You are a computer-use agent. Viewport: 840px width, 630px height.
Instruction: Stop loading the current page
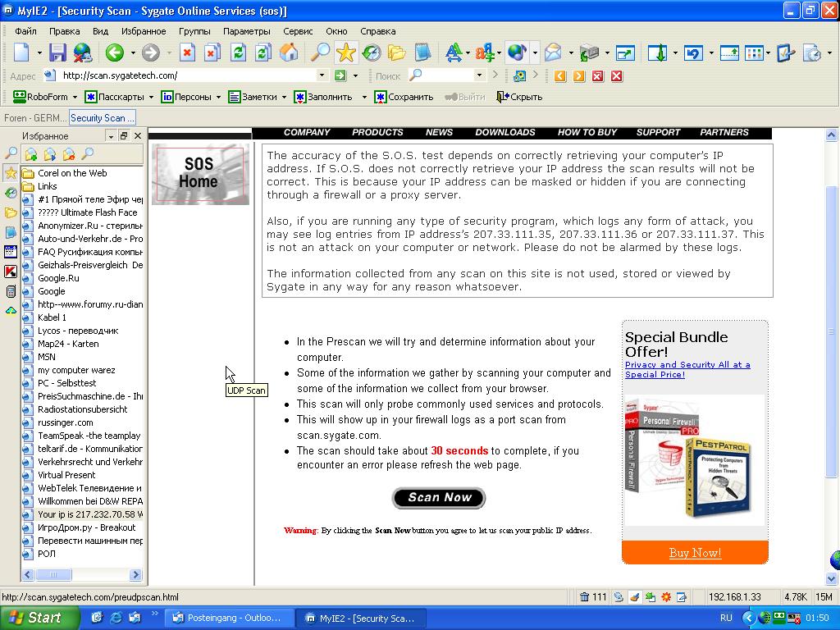(x=187, y=52)
